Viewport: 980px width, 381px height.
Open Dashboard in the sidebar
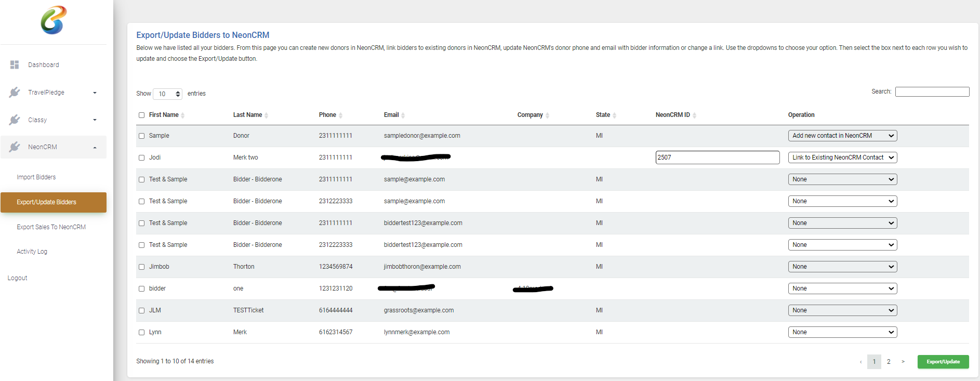point(44,65)
